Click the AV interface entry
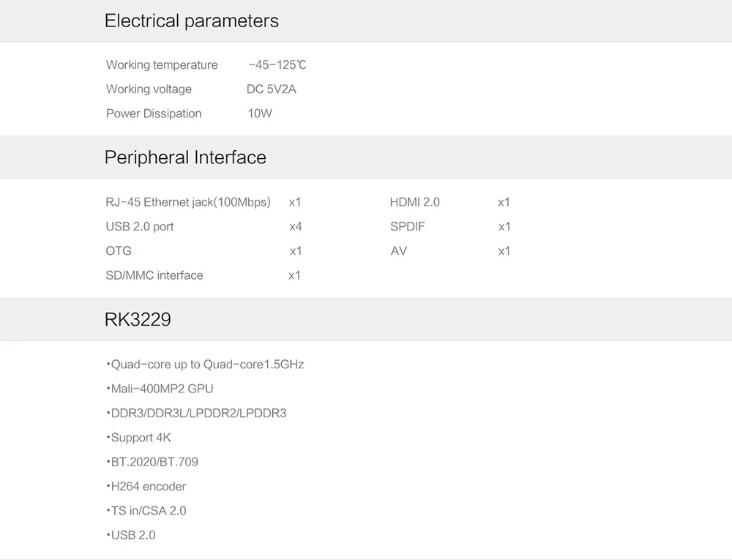 click(x=399, y=251)
